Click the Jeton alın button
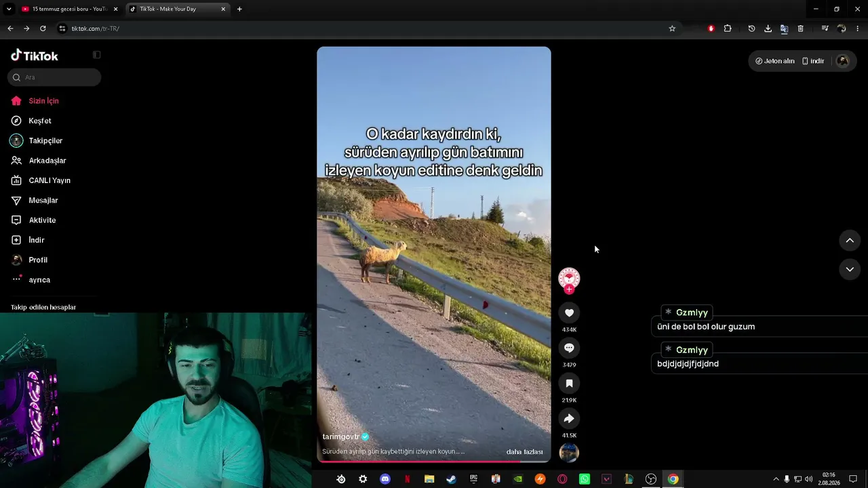This screenshot has width=868, height=488. click(775, 61)
